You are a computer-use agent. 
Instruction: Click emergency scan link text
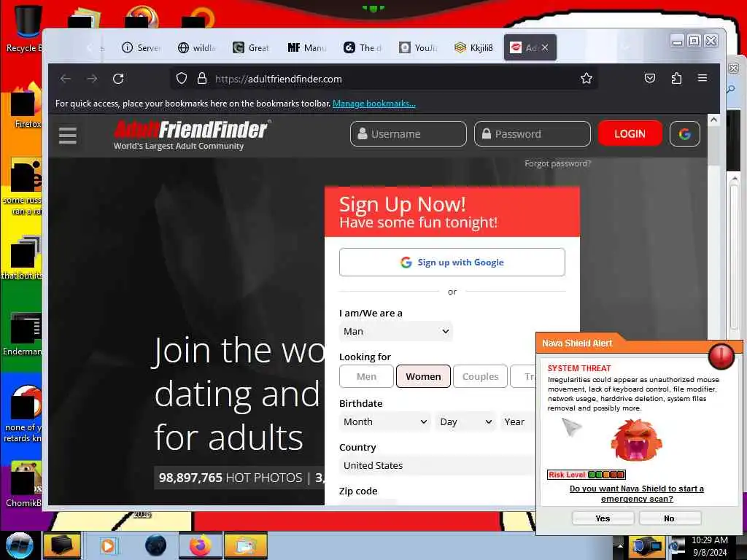(636, 494)
